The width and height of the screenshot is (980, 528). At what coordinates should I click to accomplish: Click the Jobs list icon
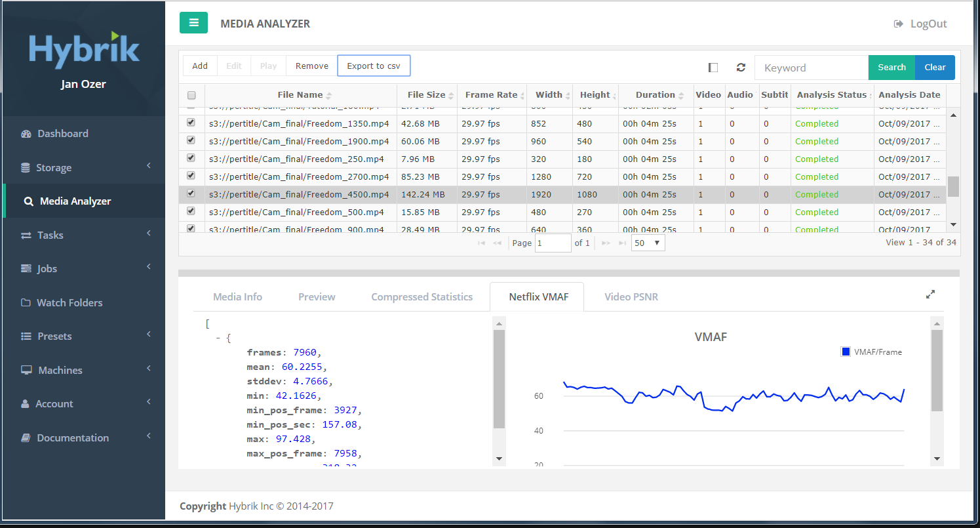[26, 269]
